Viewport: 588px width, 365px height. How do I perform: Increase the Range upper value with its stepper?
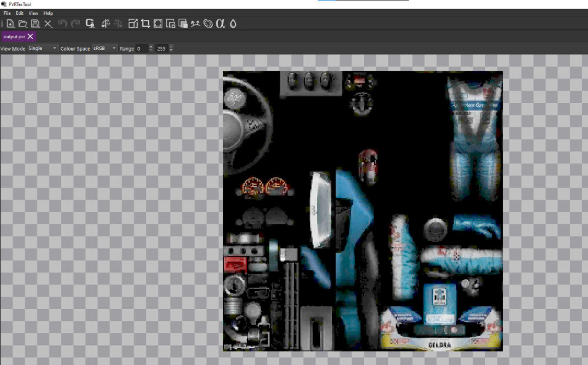(x=171, y=47)
